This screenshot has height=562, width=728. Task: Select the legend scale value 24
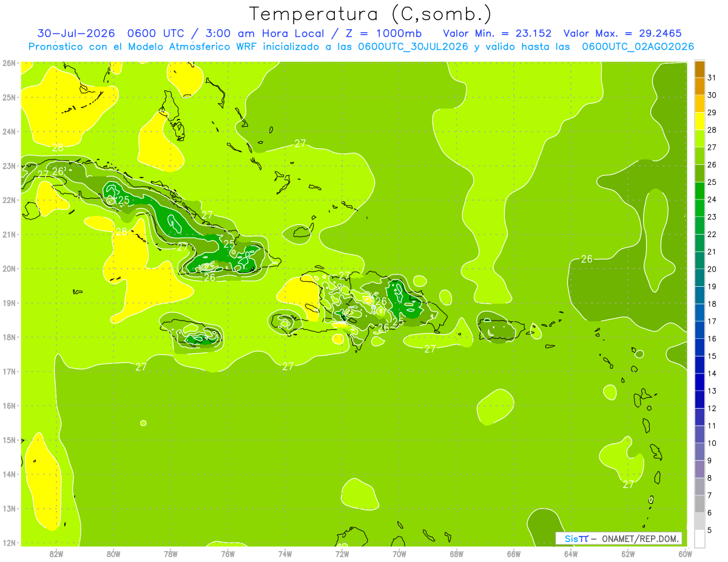[x=712, y=199]
